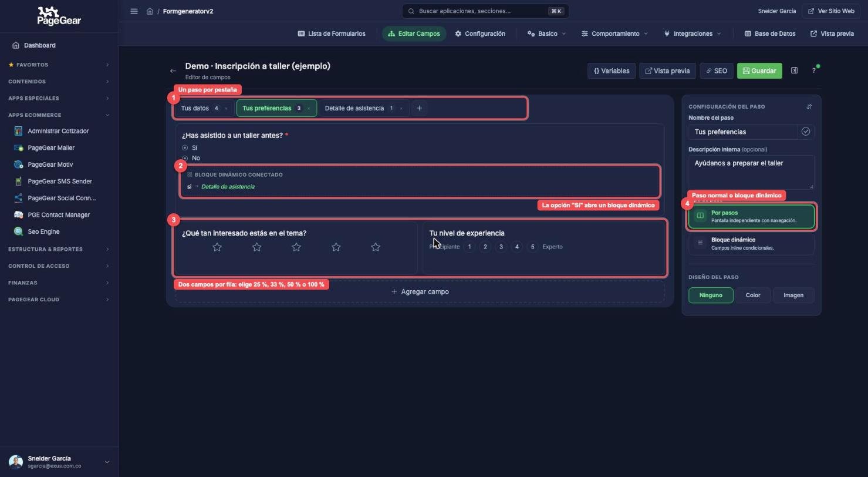This screenshot has height=477, width=868.
Task: Expand the Favoritos sidebar section
Action: [59, 65]
